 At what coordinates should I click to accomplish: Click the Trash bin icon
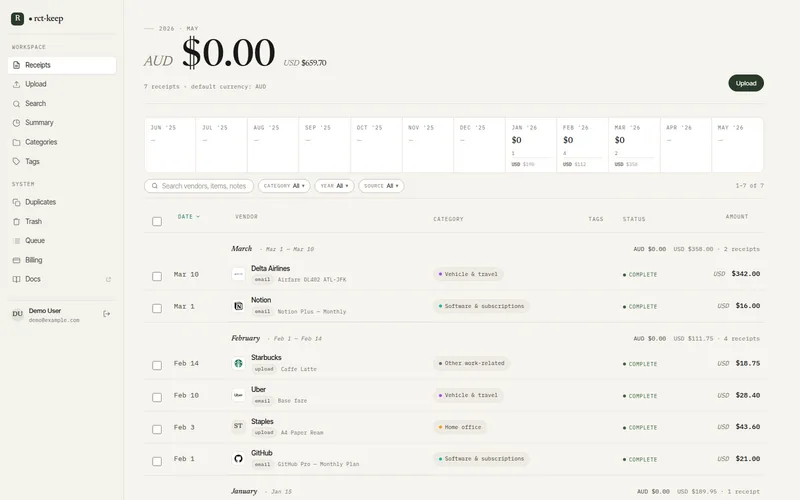(16, 222)
